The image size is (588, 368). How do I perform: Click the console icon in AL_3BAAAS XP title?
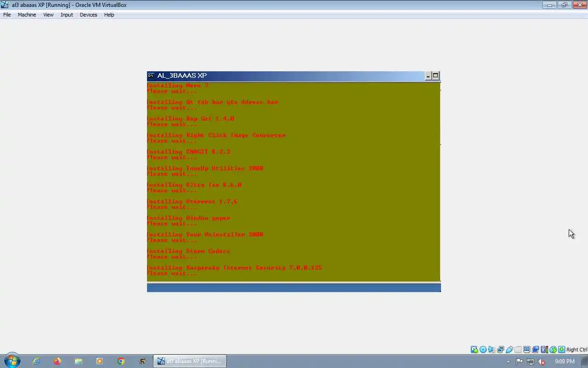(x=151, y=75)
